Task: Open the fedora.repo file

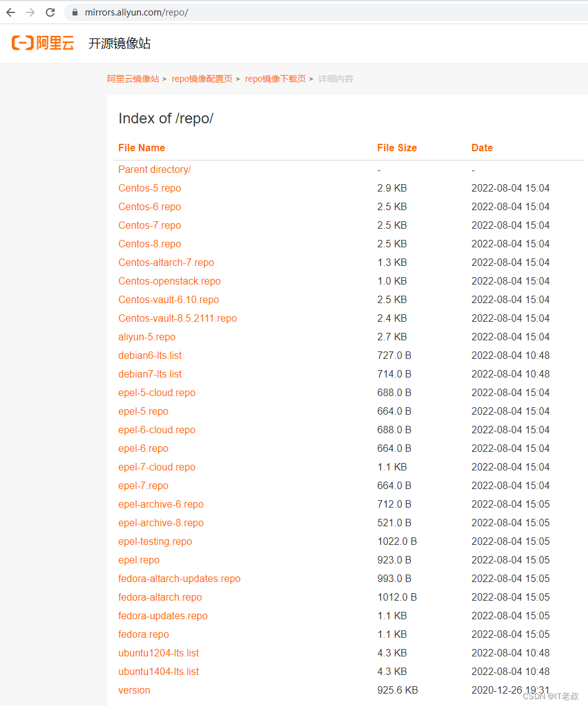Action: (144, 635)
